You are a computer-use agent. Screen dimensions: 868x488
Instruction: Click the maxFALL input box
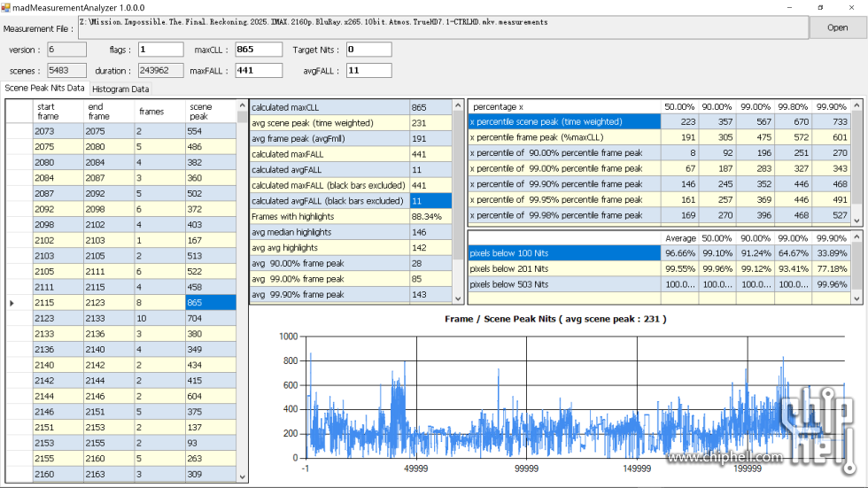(258, 71)
